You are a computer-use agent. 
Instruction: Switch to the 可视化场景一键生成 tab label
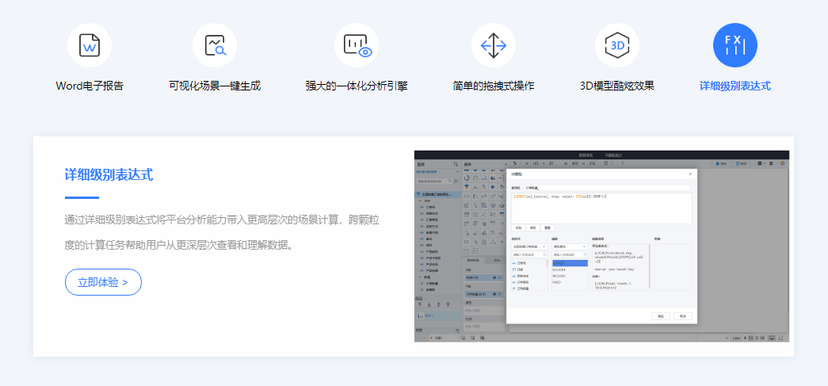click(214, 86)
